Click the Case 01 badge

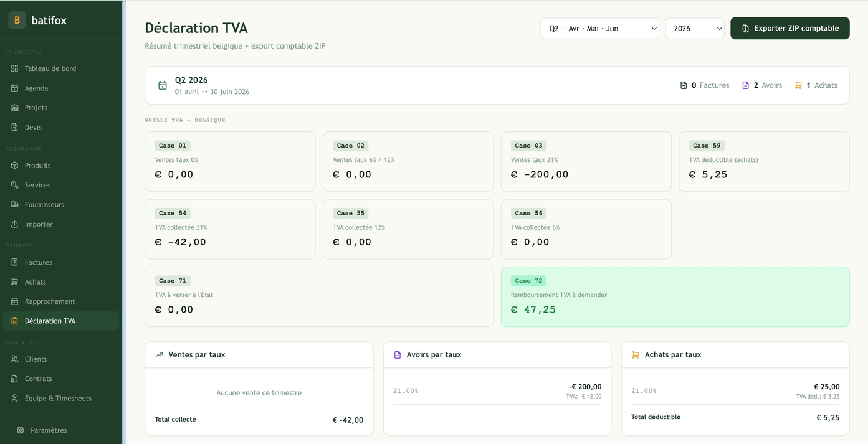[173, 146]
